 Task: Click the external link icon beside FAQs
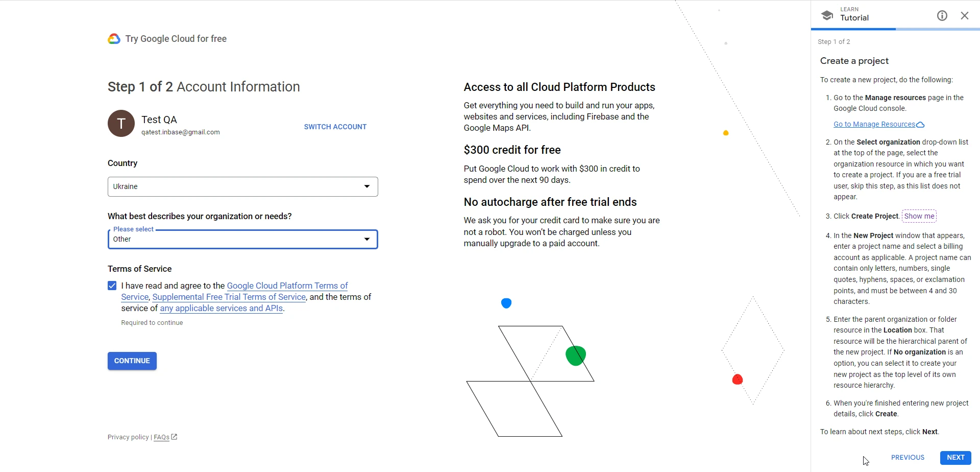(x=175, y=437)
